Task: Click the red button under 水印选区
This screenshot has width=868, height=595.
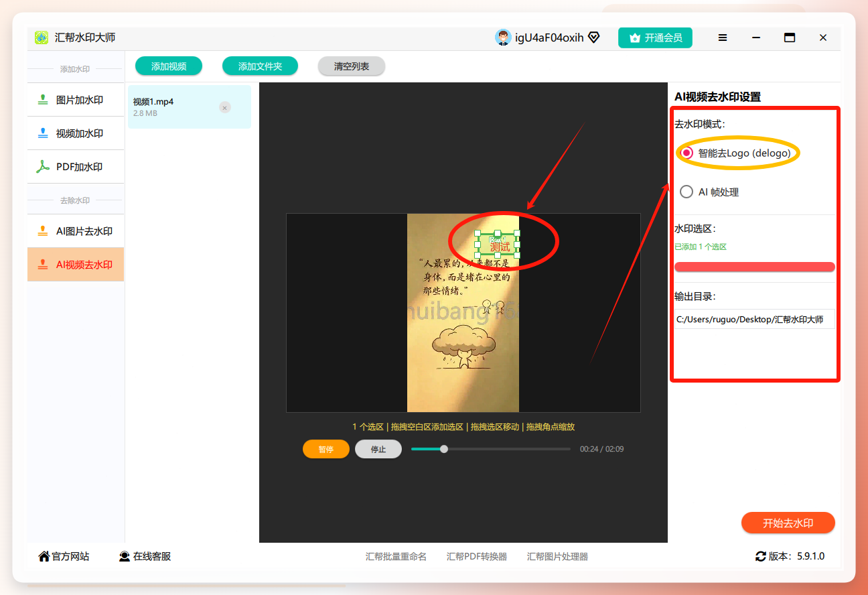Action: [755, 267]
